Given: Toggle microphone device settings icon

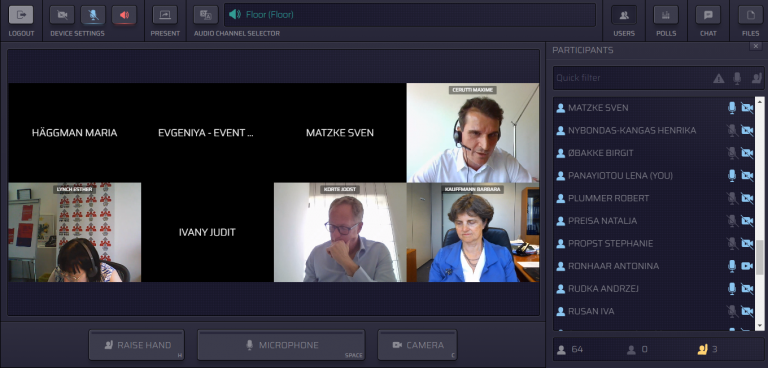Looking at the screenshot, I should (x=93, y=15).
